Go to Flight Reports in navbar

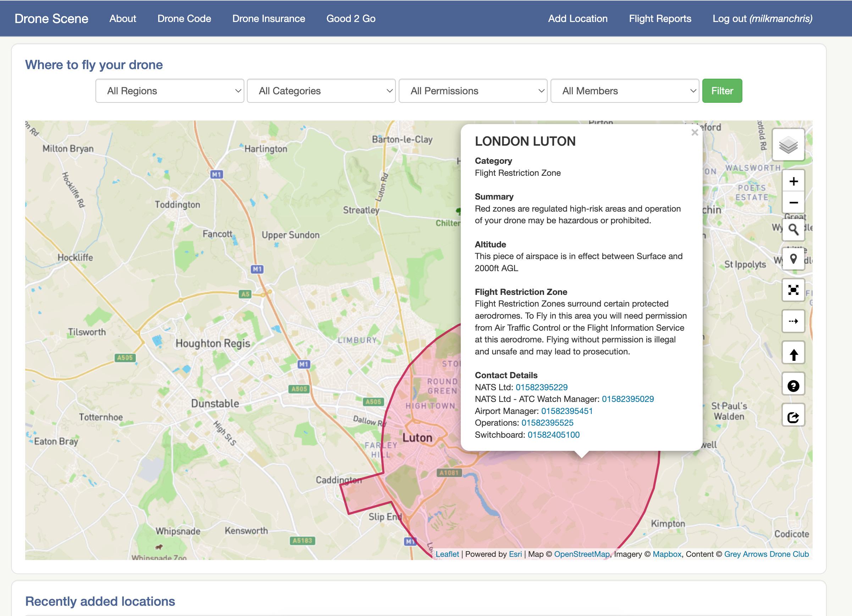(x=660, y=18)
